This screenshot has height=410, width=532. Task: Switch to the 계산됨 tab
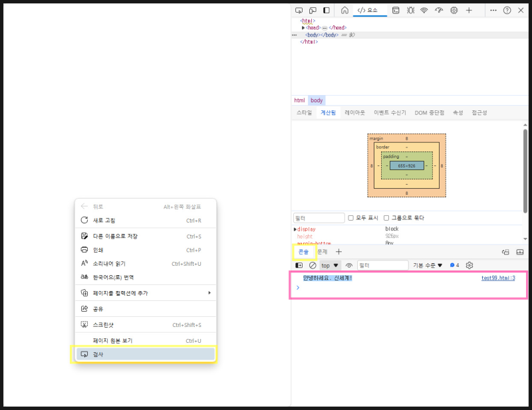tap(328, 112)
